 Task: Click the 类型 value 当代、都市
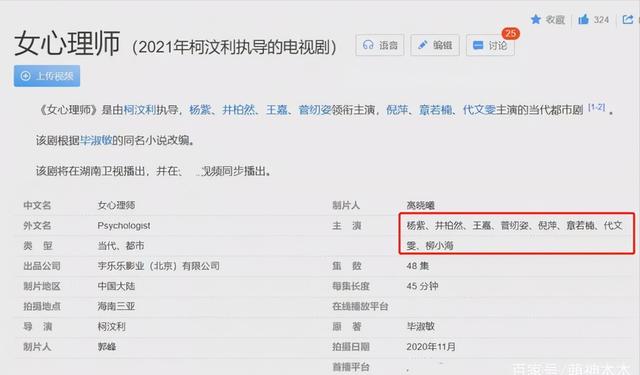coord(121,246)
